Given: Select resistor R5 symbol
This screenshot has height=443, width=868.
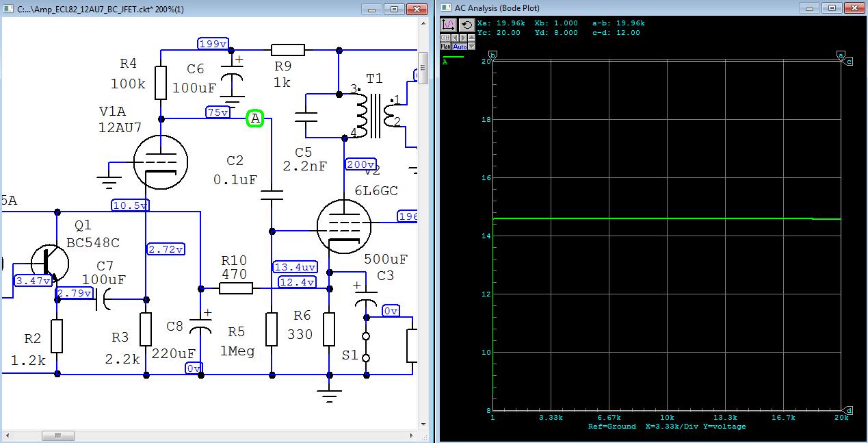Looking at the screenshot, I should point(272,329).
